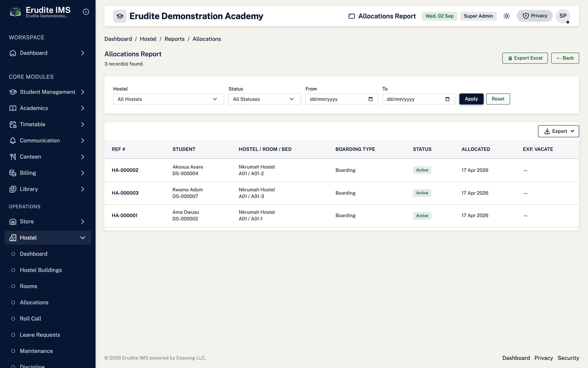Click the Billing coins icon

(13, 173)
